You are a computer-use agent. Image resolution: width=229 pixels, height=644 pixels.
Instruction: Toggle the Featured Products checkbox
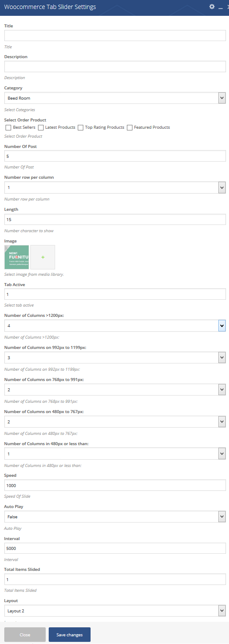(x=129, y=127)
